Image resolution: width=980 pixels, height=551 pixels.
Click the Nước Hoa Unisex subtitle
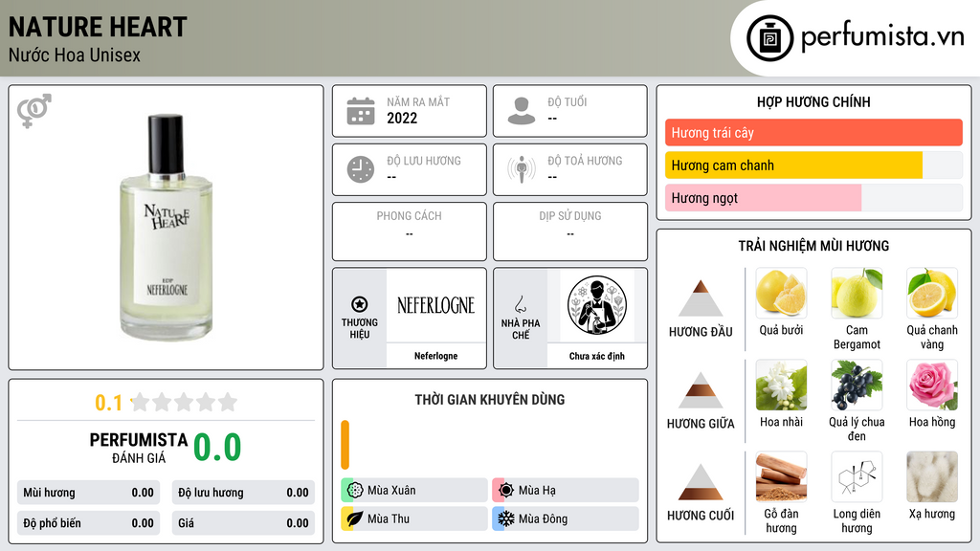coord(75,55)
